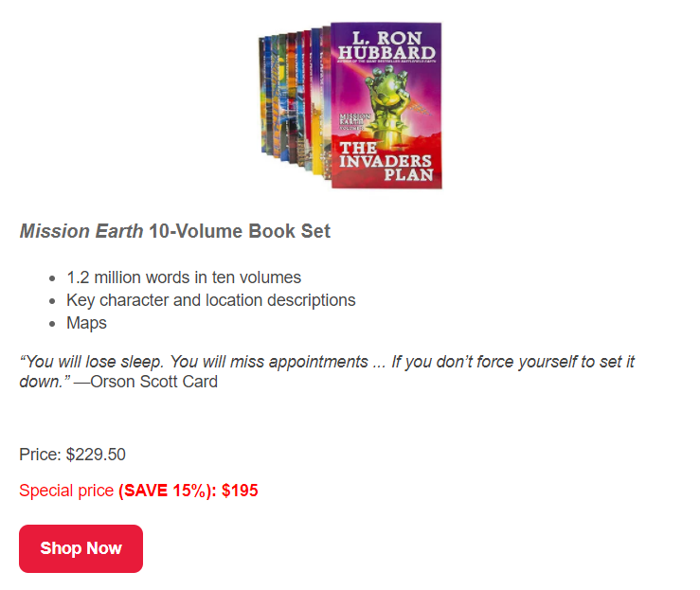Select the 10-Volume Book Set heading
The height and width of the screenshot is (590, 700).
240,232
